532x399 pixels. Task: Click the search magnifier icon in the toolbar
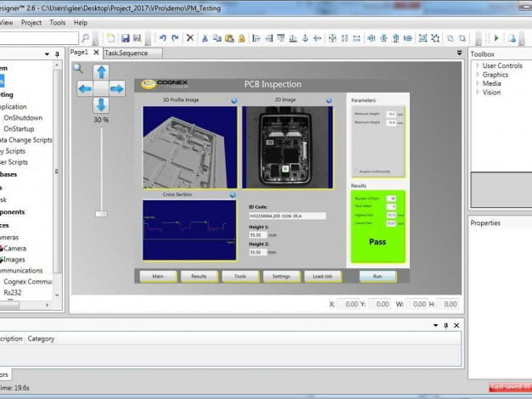click(x=86, y=38)
